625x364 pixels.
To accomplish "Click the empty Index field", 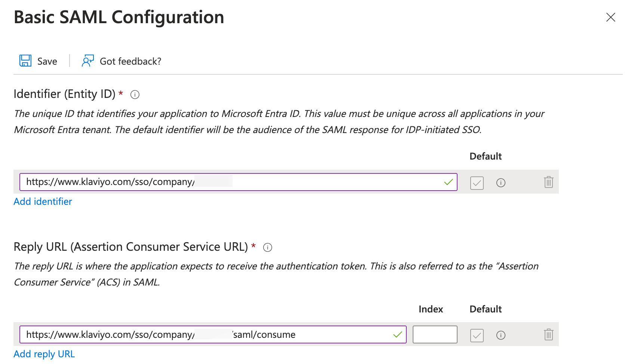I will (x=435, y=334).
